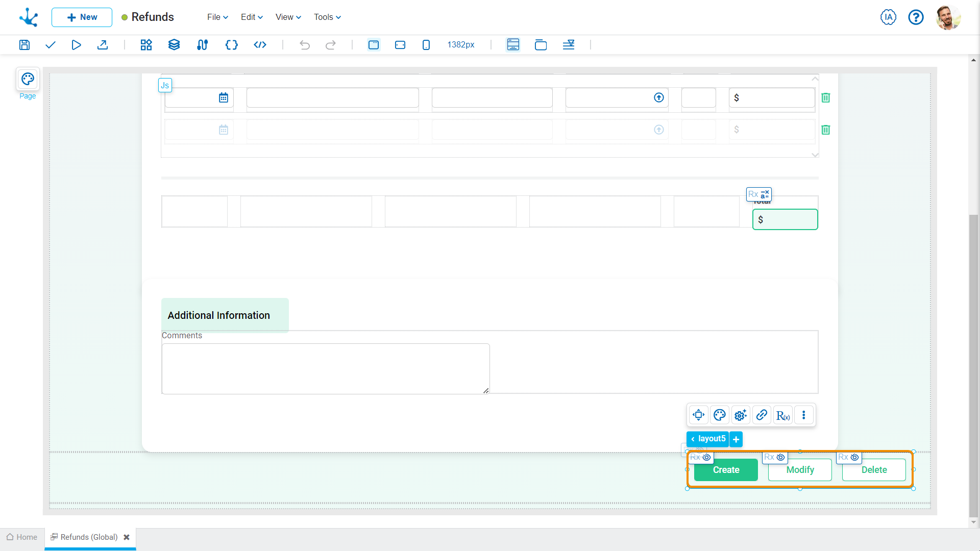Click the green Create button
The height and width of the screenshot is (551, 980).
point(726,470)
